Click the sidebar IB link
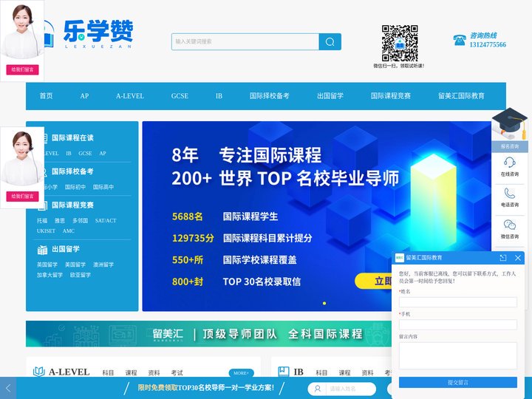Viewport: 532px width, 399px height. point(69,154)
